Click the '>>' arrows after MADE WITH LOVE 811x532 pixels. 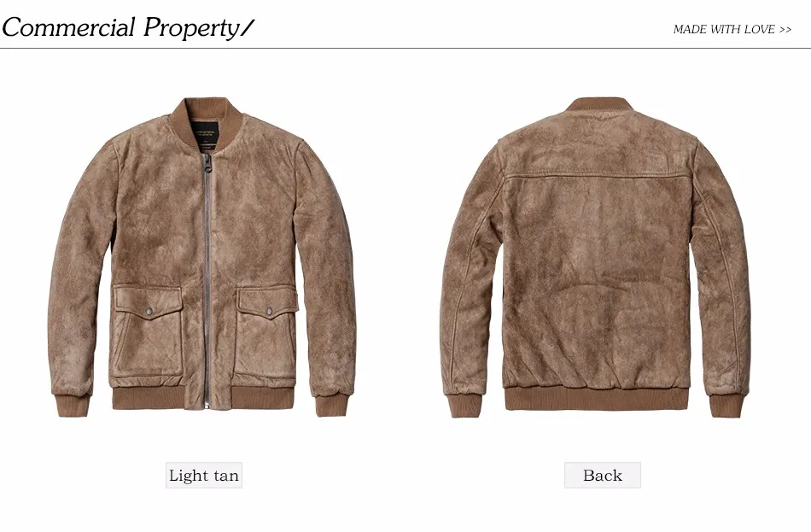[785, 30]
